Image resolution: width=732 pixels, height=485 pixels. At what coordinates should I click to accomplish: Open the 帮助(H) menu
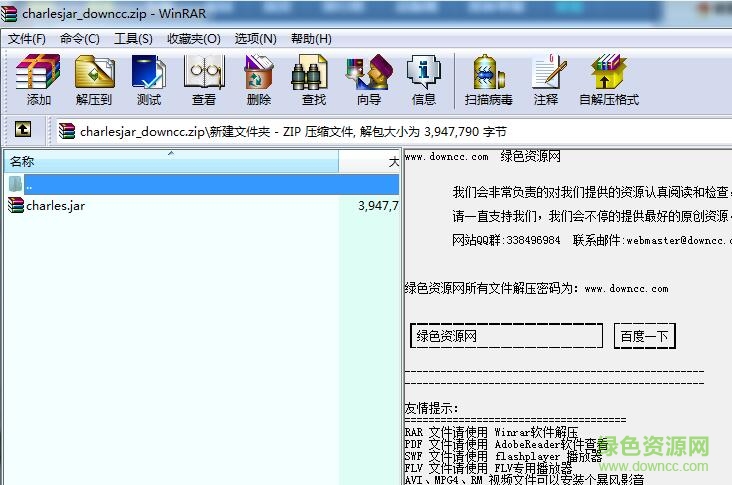[311, 38]
